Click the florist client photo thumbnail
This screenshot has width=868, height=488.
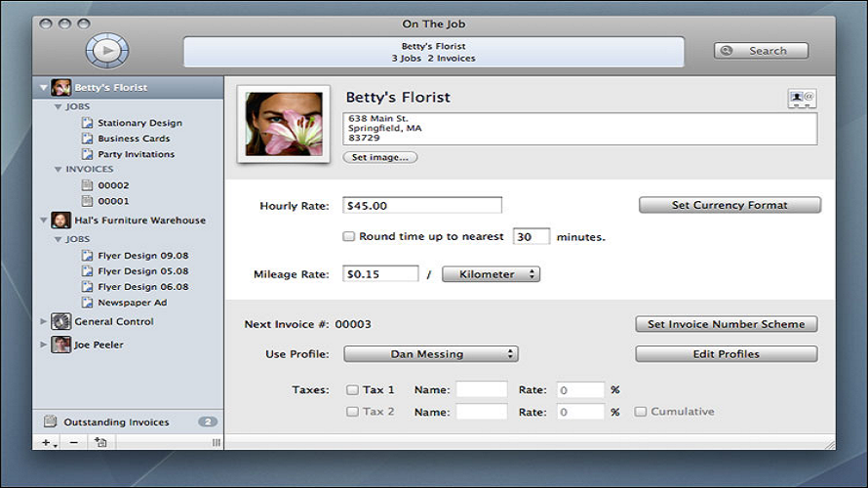click(284, 124)
